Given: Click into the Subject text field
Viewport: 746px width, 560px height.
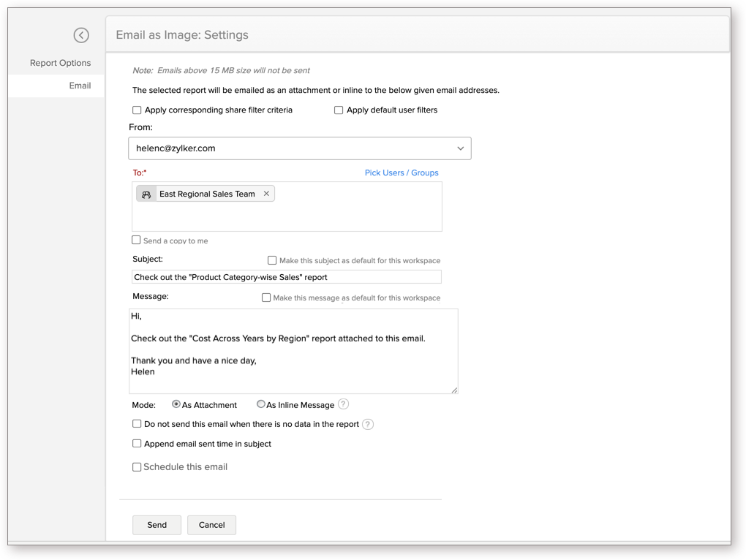Looking at the screenshot, I should [x=286, y=277].
